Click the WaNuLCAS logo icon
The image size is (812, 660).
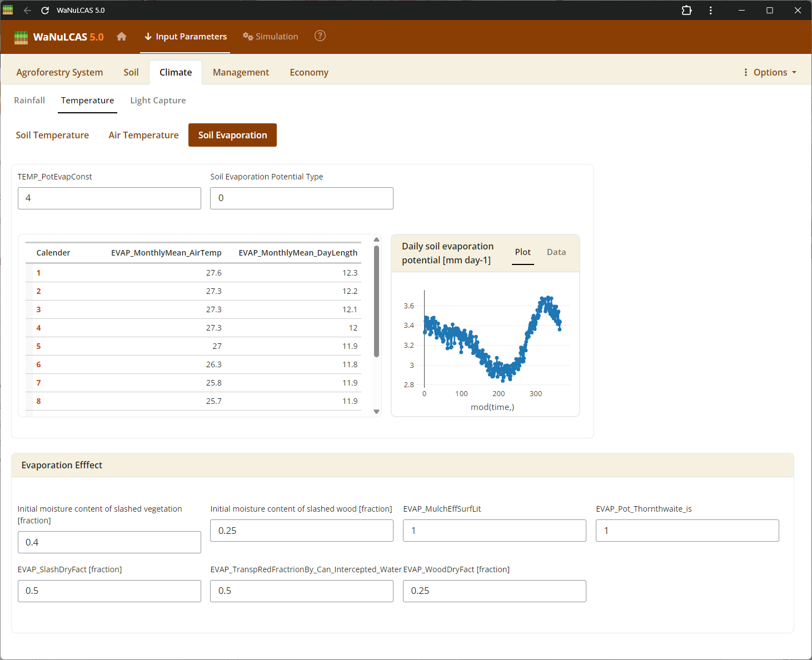(21, 37)
